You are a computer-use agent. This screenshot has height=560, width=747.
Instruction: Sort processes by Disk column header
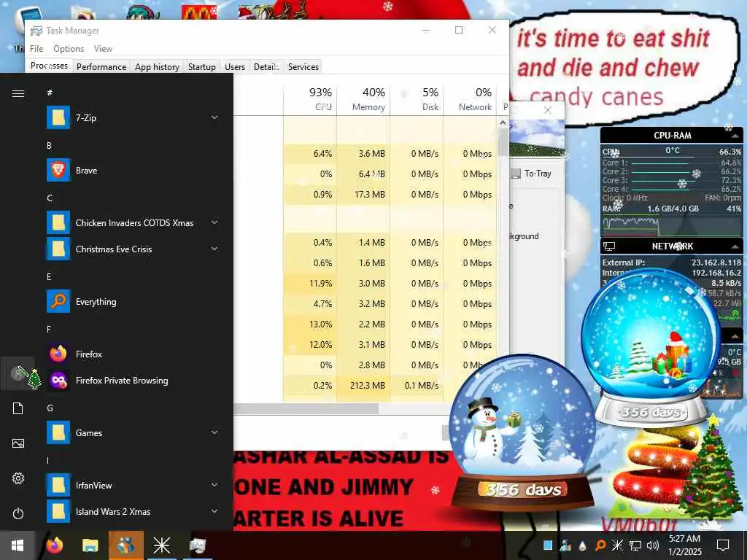[417, 99]
